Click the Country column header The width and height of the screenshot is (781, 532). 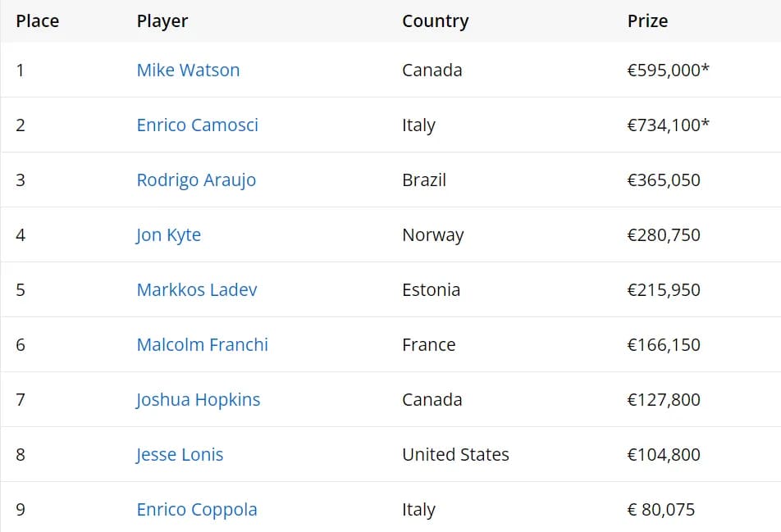pos(436,20)
